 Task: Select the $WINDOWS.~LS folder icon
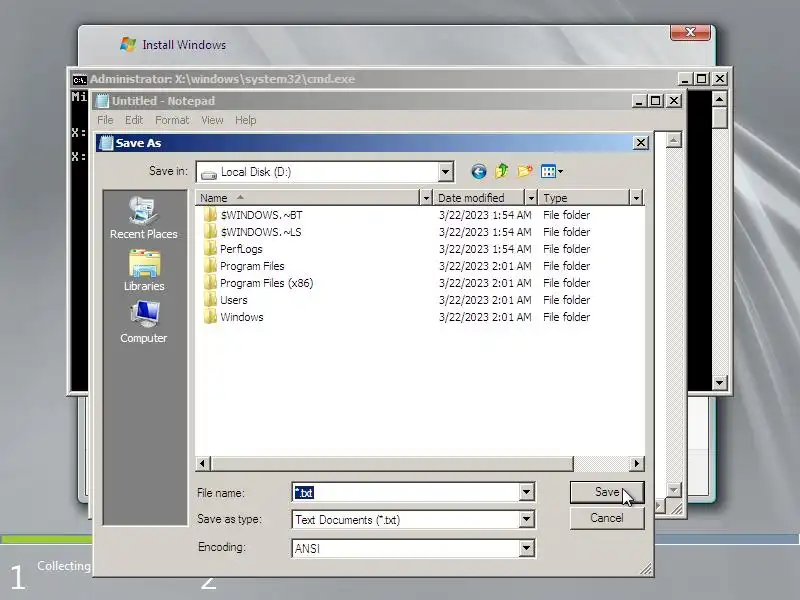(x=210, y=232)
